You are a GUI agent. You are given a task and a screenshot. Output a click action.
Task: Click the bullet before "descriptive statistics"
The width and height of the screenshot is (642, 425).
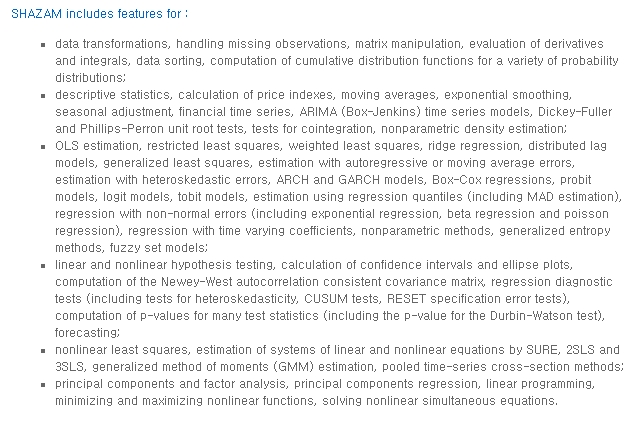(x=42, y=95)
